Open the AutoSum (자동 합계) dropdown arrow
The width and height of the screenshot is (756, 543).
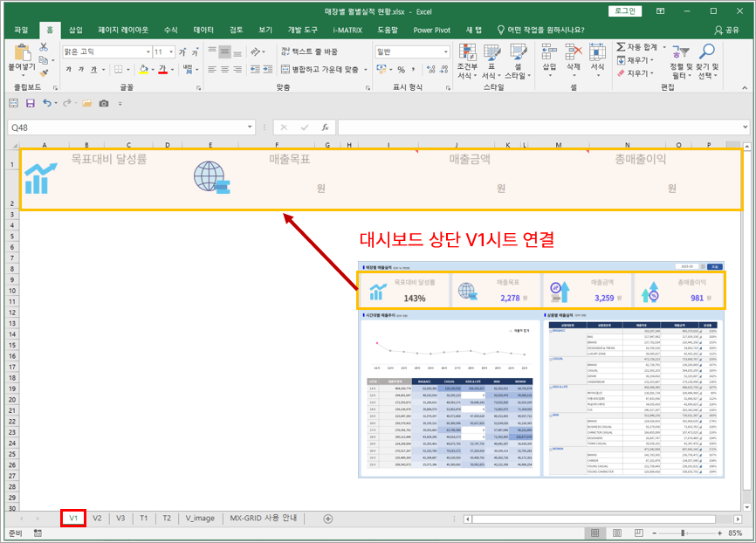[x=663, y=46]
